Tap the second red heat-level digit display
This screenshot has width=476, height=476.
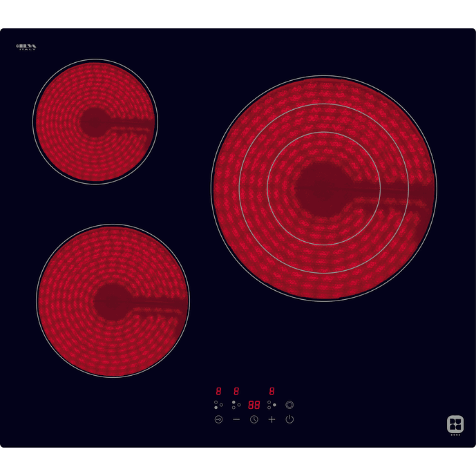(x=236, y=391)
